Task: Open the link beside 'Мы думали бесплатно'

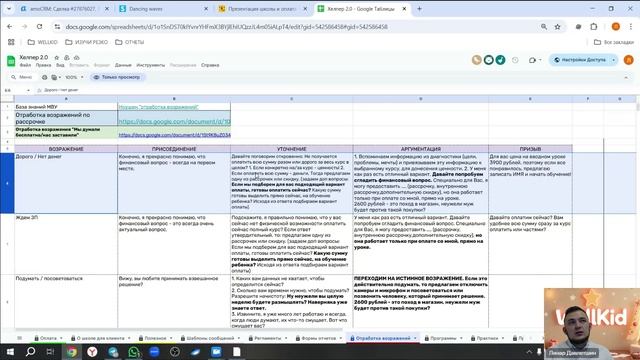Action: click(x=174, y=135)
